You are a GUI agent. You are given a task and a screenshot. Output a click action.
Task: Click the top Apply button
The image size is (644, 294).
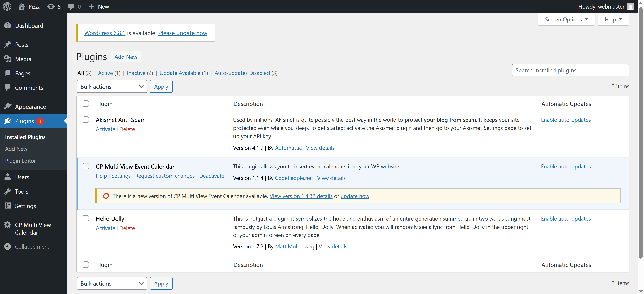[161, 87]
